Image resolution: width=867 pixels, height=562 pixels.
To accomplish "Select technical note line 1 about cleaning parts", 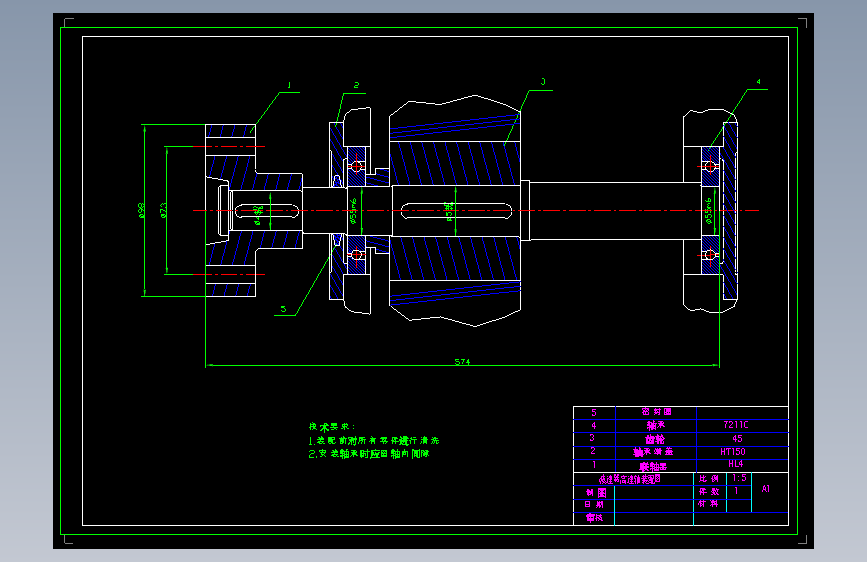I will 374,440.
